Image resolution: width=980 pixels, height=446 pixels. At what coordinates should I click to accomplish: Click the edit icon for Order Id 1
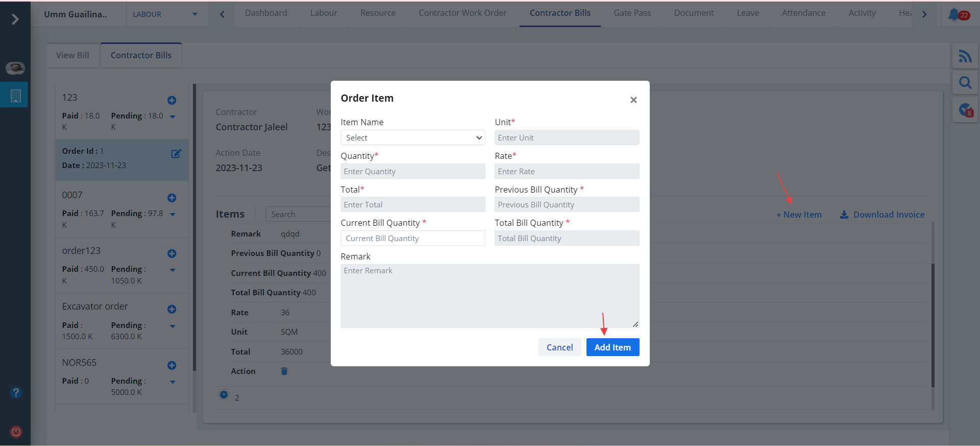pos(176,153)
